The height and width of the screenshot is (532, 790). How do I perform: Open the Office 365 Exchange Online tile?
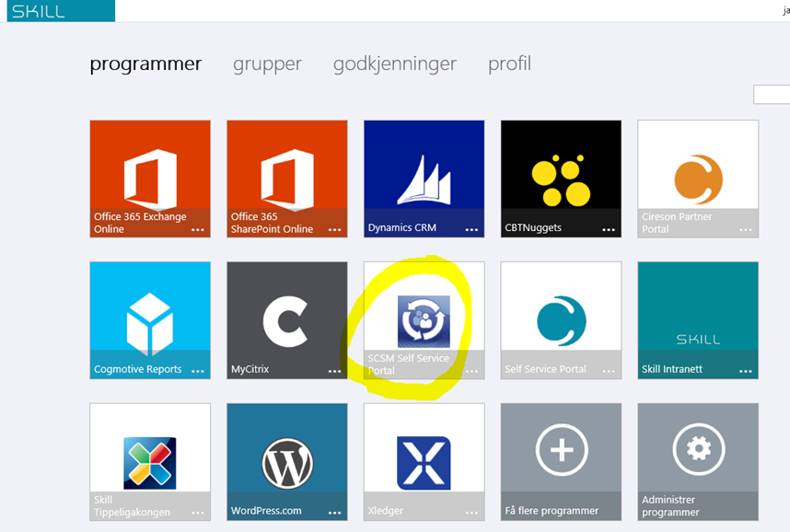point(150,179)
